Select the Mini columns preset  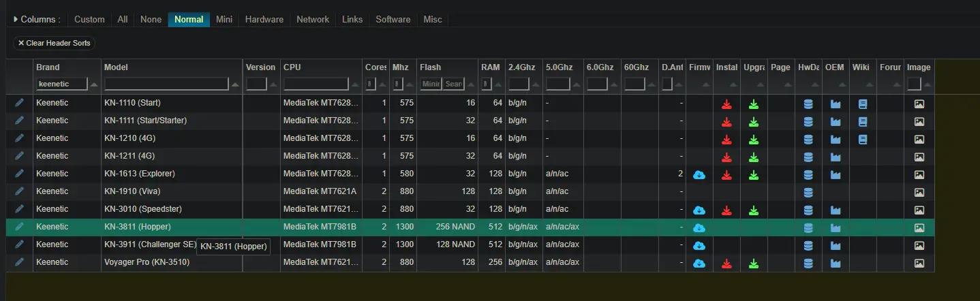pos(224,19)
